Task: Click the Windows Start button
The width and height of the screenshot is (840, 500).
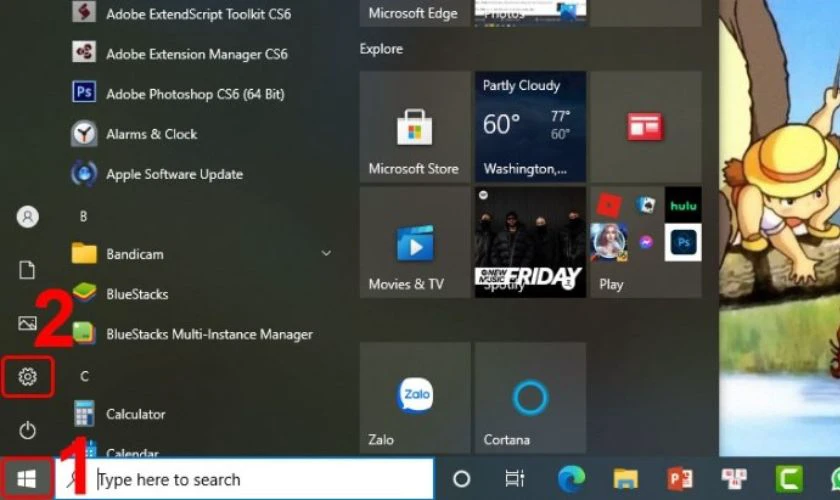Action: pos(26,479)
